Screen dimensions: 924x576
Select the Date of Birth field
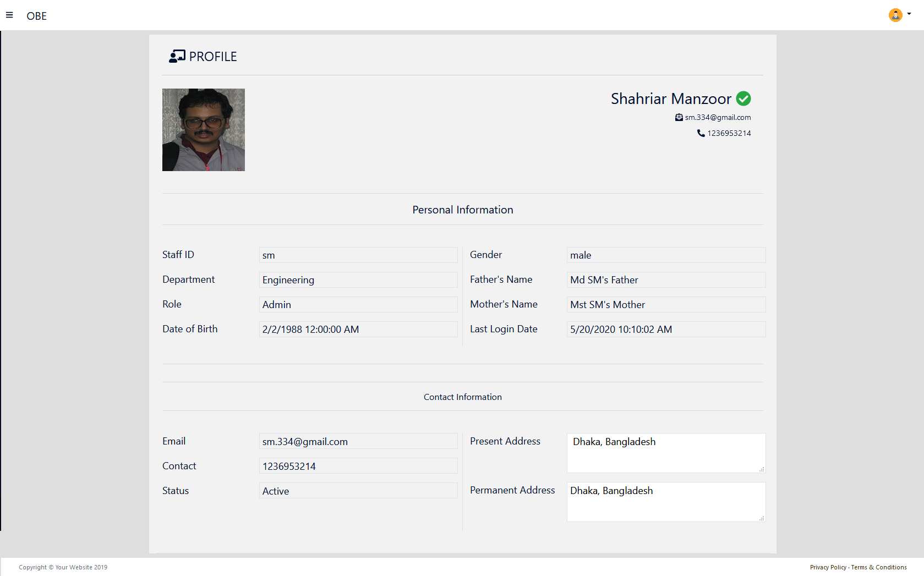point(358,330)
